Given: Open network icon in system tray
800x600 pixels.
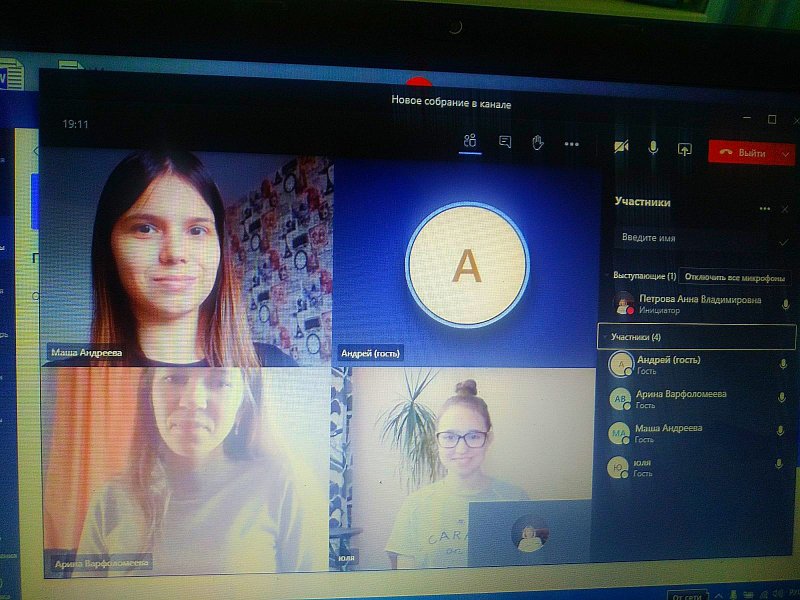Looking at the screenshot, I should pos(763,594).
